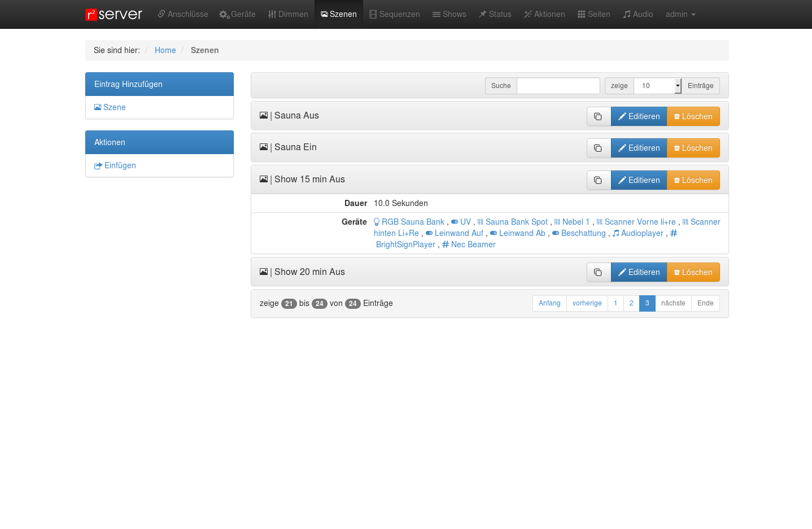Expand the Show 20 min Aus row
Viewport: 812px width, 529px height.
[309, 272]
